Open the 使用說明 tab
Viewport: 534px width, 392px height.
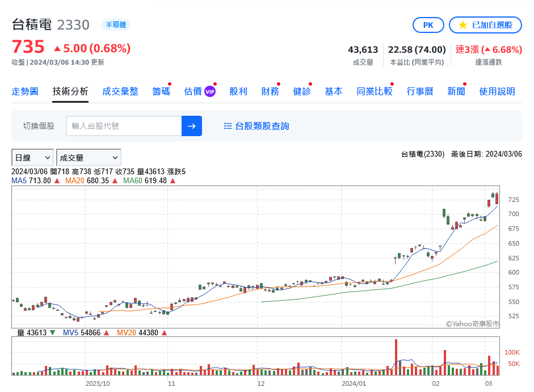[497, 91]
